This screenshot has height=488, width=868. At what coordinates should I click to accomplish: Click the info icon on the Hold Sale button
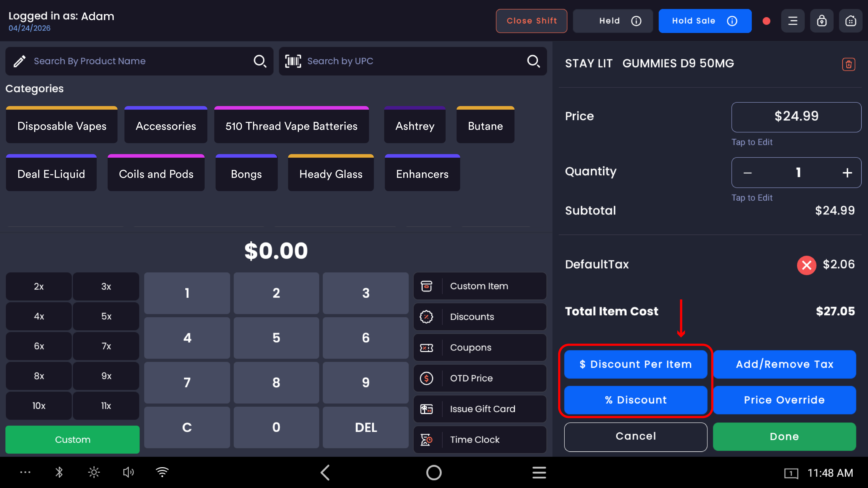[x=732, y=21]
